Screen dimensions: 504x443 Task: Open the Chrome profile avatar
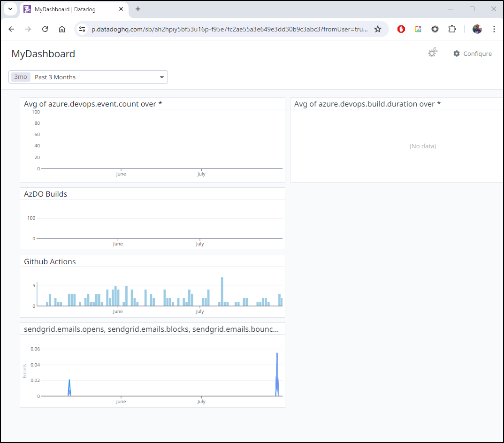click(477, 29)
